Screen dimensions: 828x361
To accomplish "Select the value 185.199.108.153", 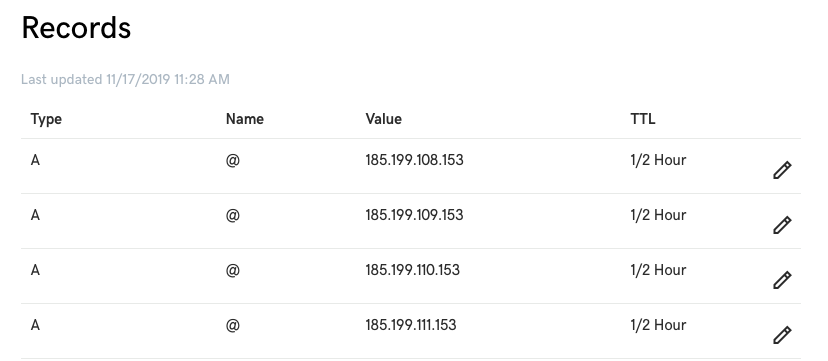I will (415, 160).
